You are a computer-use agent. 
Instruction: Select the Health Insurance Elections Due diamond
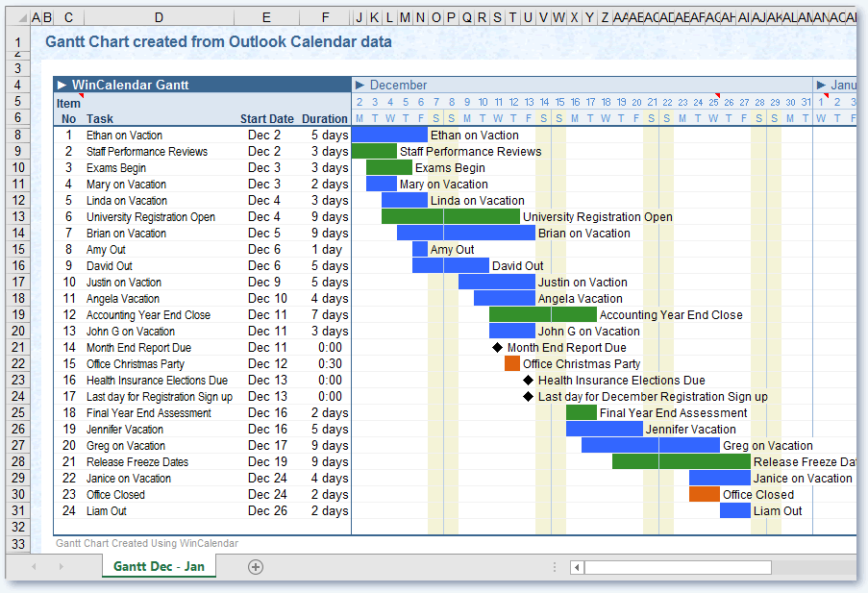(x=528, y=381)
